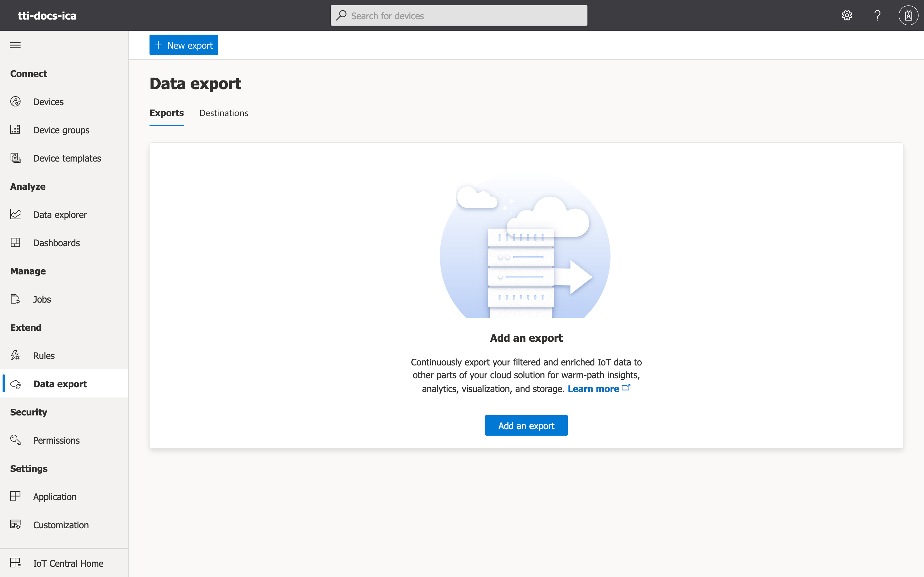
Task: Open Device templates
Action: click(x=67, y=158)
